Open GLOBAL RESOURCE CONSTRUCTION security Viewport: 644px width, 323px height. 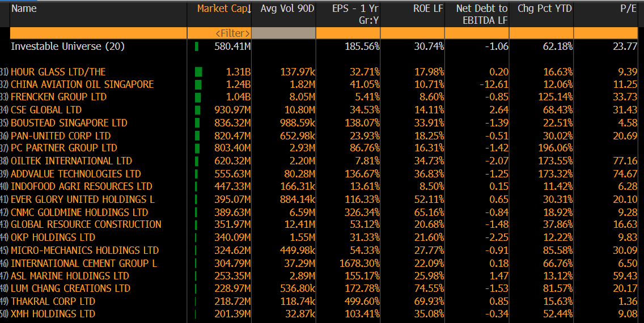[x=86, y=224]
